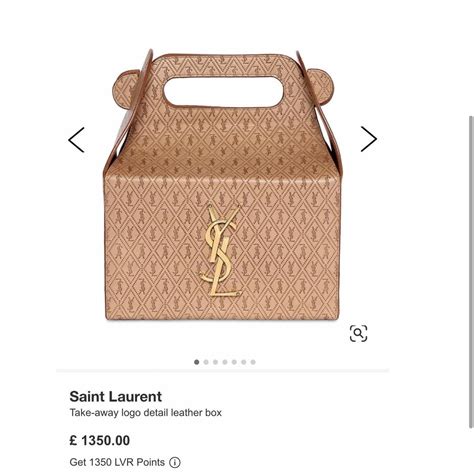Open the Saint Laurent brand name link
The width and height of the screenshot is (474, 474).
tap(115, 397)
